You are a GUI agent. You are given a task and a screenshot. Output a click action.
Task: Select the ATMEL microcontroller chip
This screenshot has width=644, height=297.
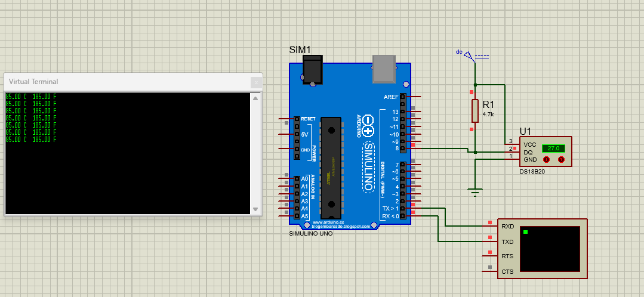point(331,168)
